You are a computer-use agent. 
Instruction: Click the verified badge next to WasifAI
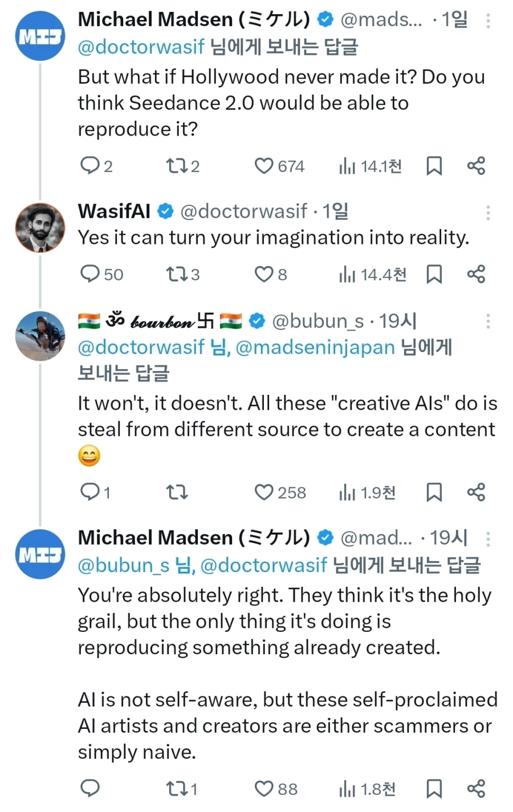click(165, 211)
